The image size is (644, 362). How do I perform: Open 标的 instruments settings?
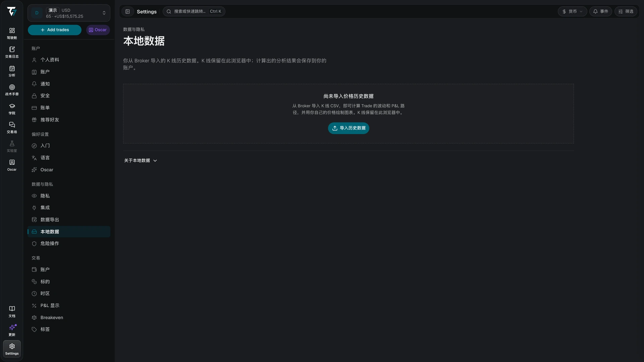(69, 282)
